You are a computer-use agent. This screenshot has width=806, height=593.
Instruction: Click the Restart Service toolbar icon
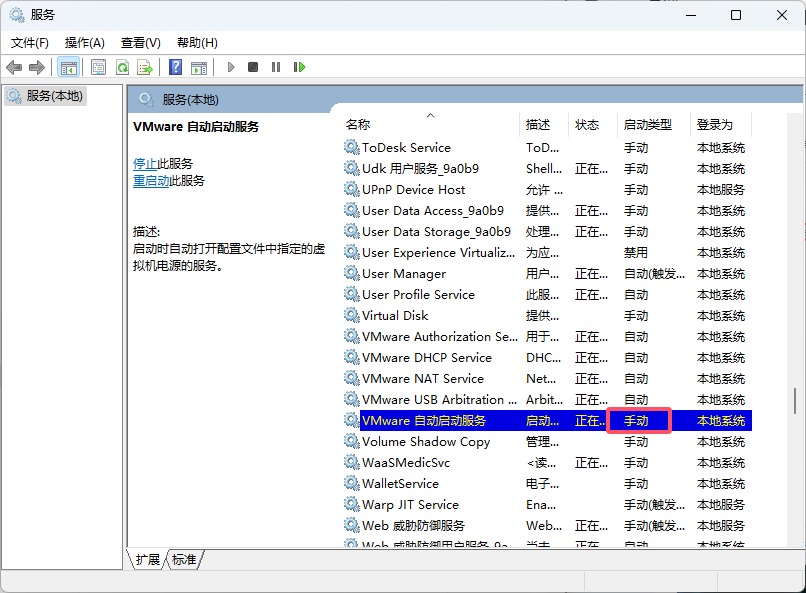[299, 67]
